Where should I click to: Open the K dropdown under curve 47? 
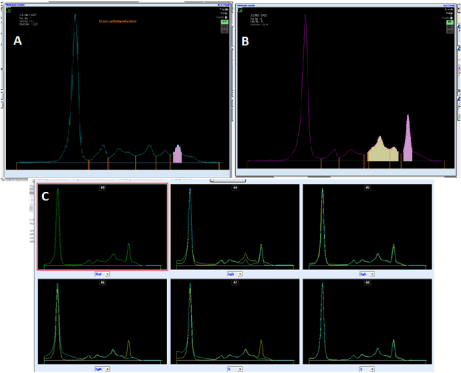[235, 369]
